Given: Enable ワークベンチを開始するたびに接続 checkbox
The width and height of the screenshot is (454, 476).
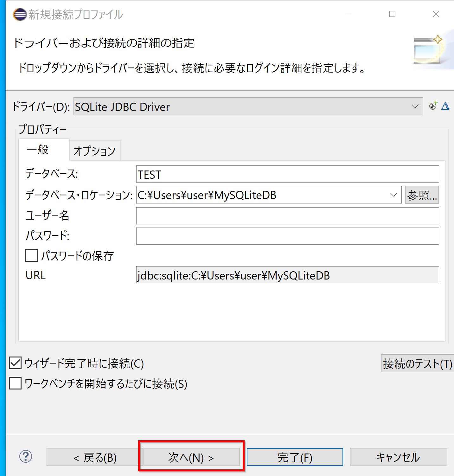Looking at the screenshot, I should coord(15,383).
